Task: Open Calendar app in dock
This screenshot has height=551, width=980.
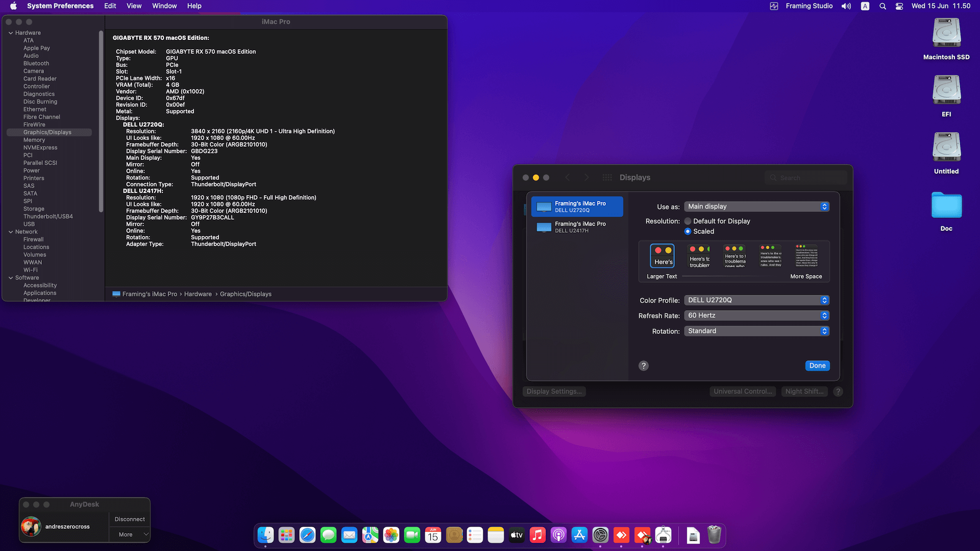Action: [433, 535]
